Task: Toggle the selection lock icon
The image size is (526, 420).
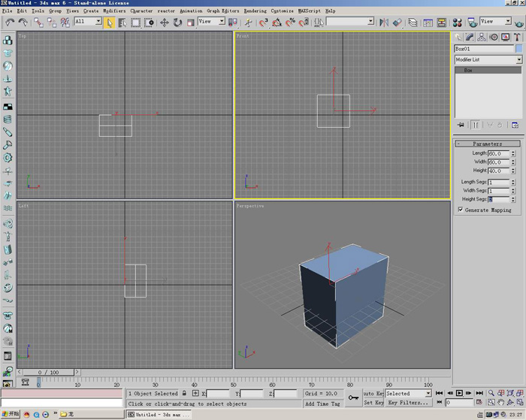Action: [184, 393]
